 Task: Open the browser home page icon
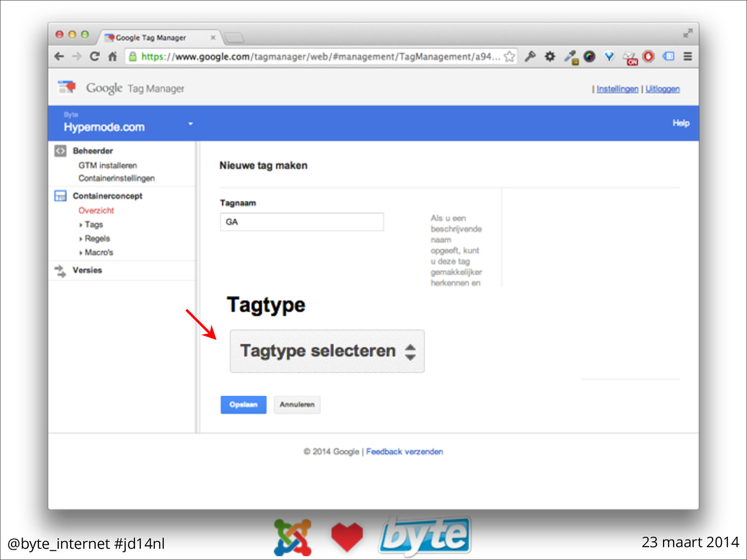point(113,56)
